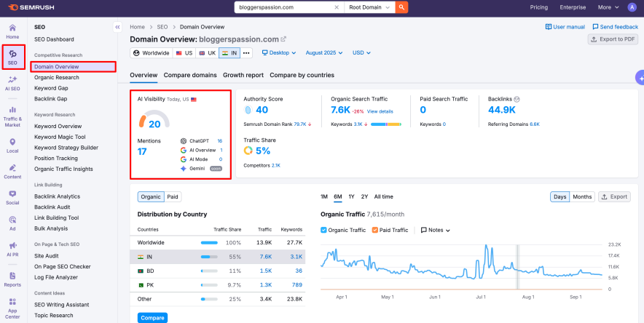Open Home in the left sidebar
This screenshot has width=644, height=323.
tap(12, 31)
